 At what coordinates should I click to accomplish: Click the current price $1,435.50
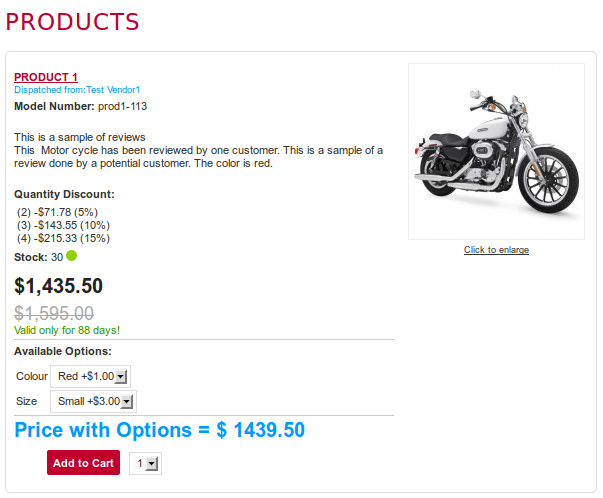[58, 286]
